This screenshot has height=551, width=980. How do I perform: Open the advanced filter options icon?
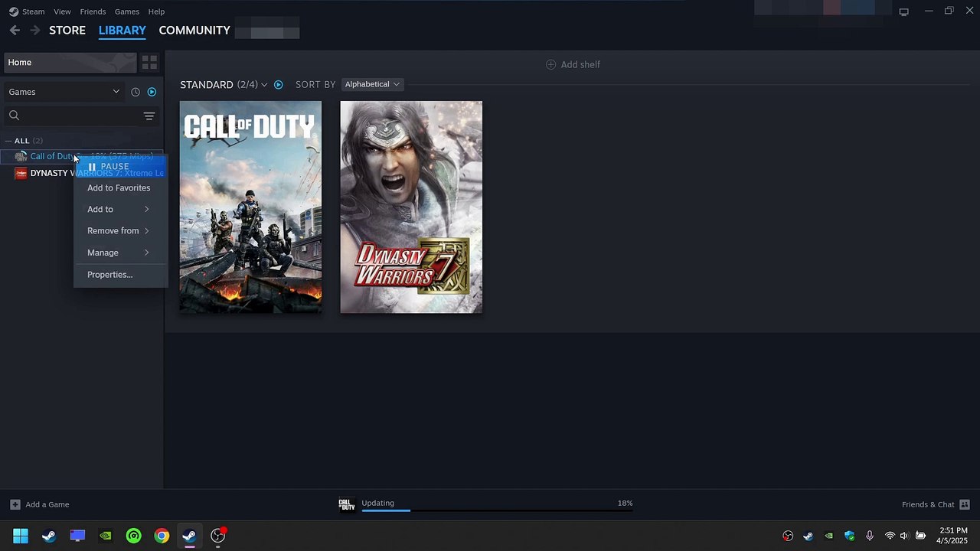(x=149, y=116)
